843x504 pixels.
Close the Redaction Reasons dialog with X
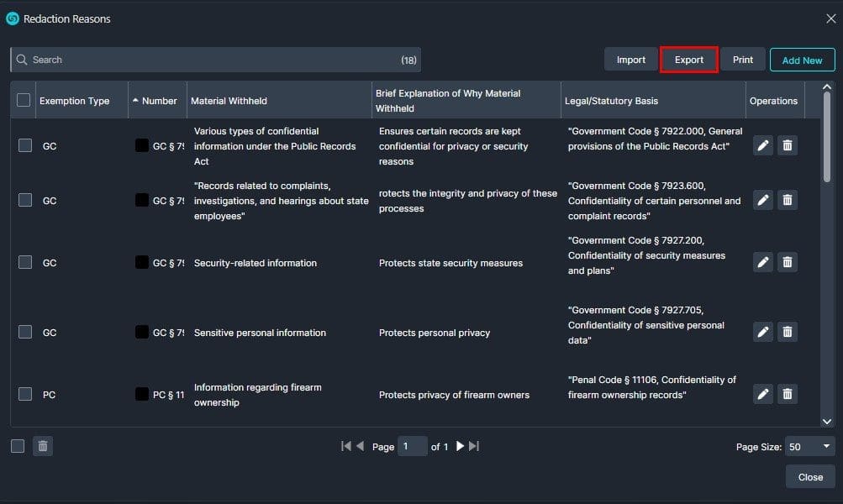830,18
